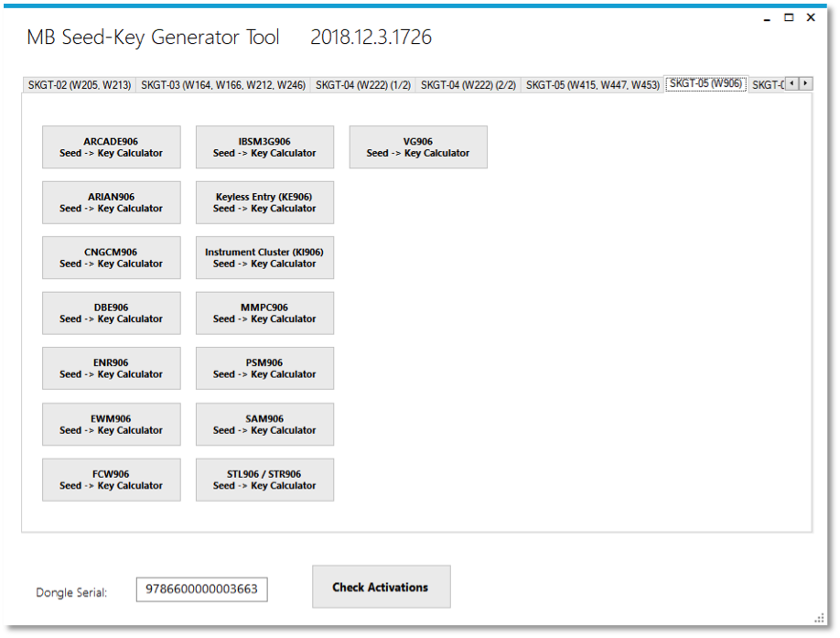The image size is (840, 638).
Task: Launch the ENR906 Seed-Key Calculator
Action: tap(112, 369)
